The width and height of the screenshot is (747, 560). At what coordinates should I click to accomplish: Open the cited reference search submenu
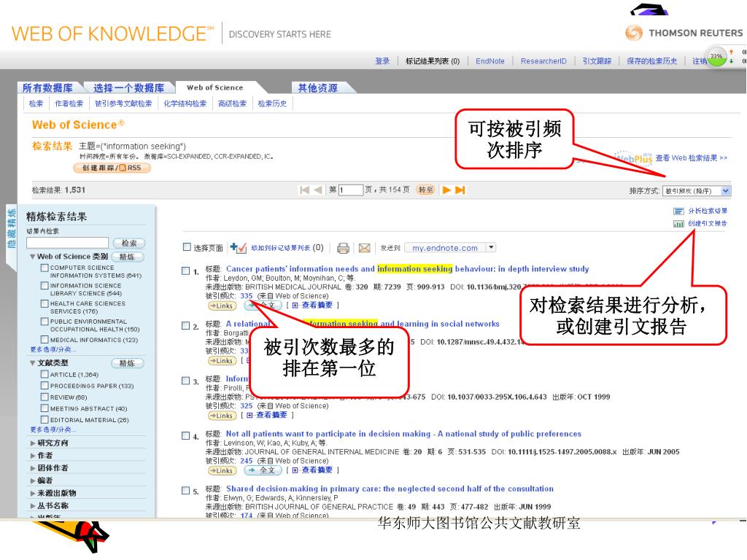click(123, 104)
